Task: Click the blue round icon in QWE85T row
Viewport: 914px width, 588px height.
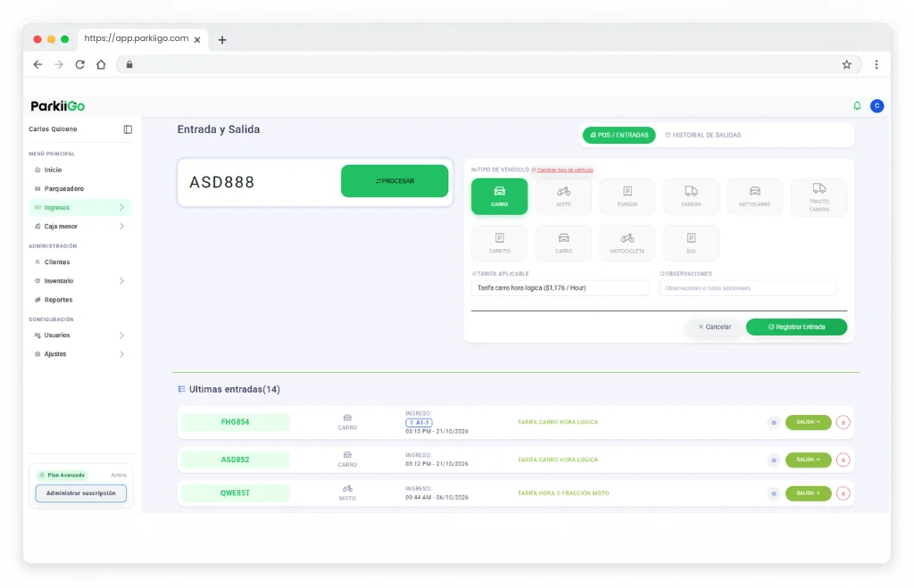Action: [774, 493]
